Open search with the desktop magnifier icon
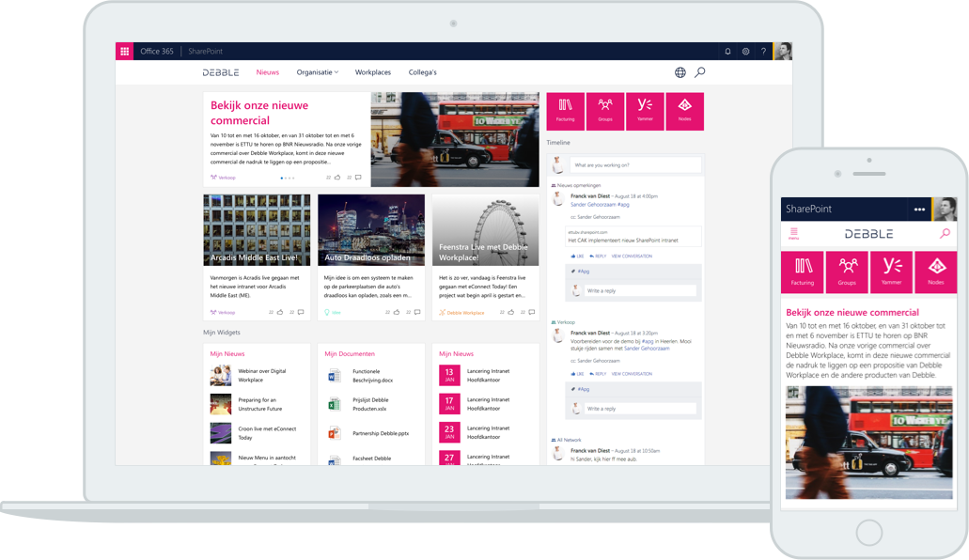Image resolution: width=969 pixels, height=560 pixels. click(x=699, y=72)
